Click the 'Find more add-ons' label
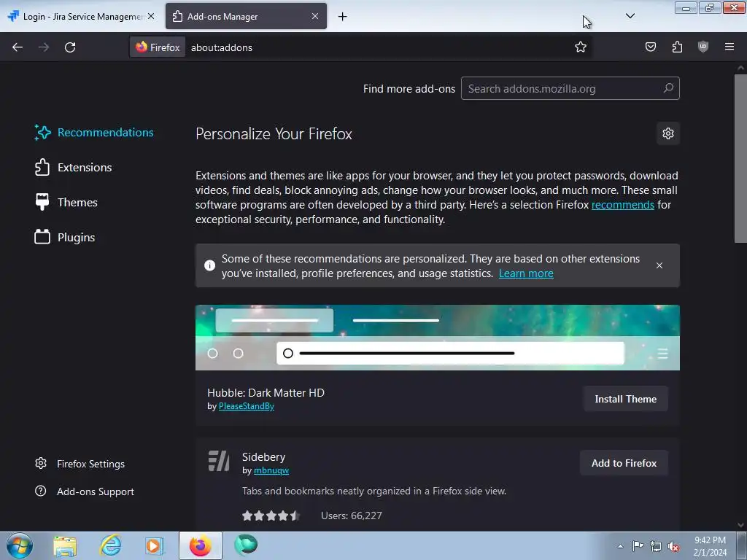 [x=409, y=88]
